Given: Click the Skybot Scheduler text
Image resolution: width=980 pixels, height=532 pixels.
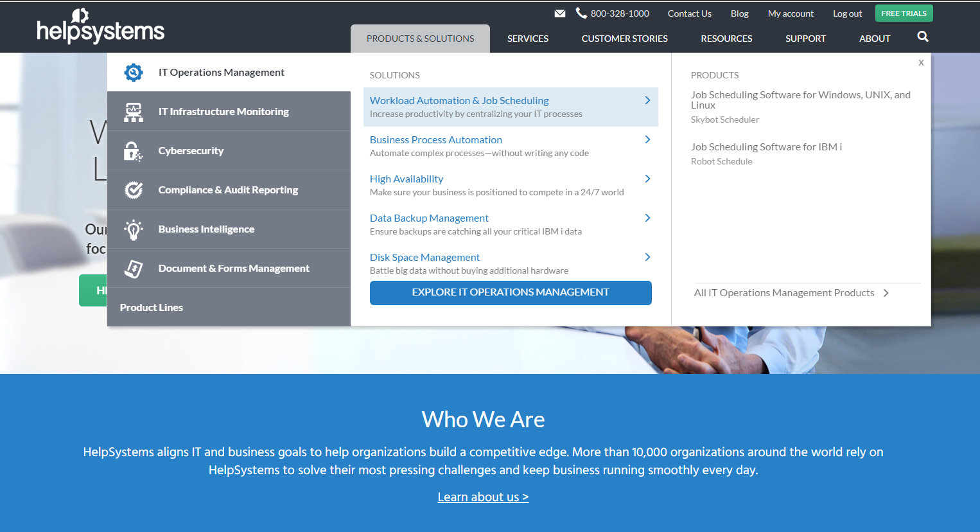Looking at the screenshot, I should tap(725, 120).
